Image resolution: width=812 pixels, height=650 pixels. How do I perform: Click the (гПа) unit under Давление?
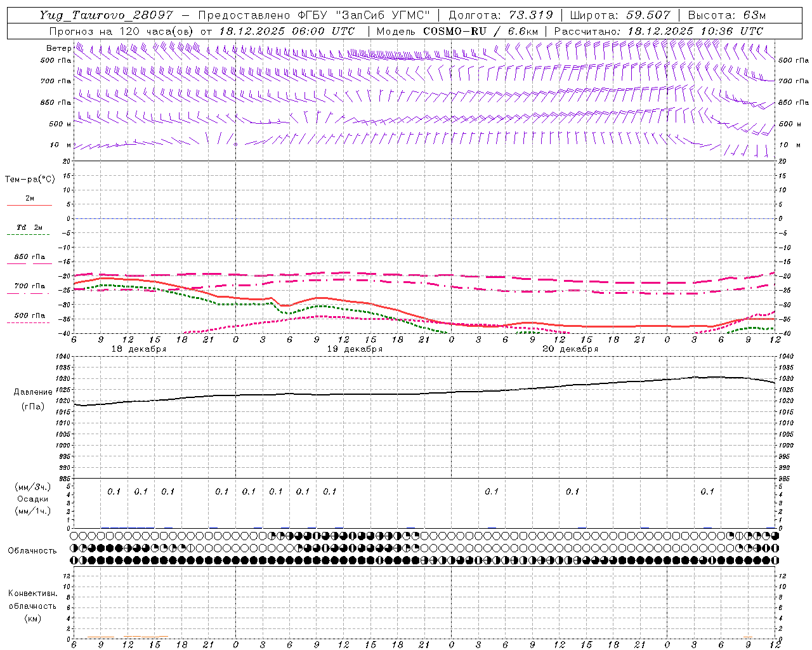(33, 406)
